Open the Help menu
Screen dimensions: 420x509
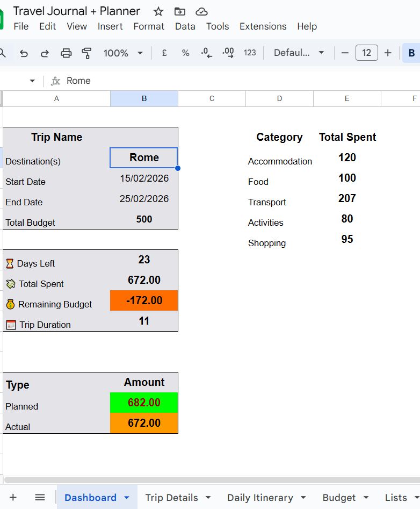[x=307, y=26]
